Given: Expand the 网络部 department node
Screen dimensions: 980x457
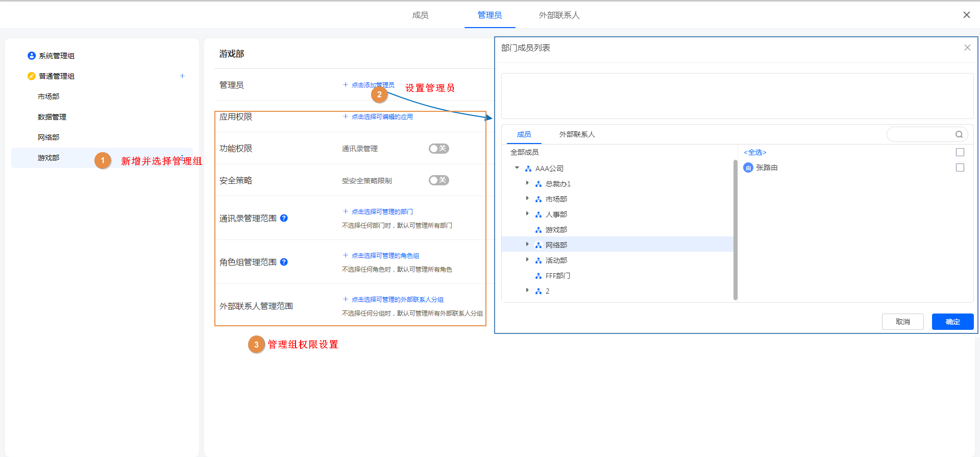Looking at the screenshot, I should pyautogui.click(x=527, y=245).
